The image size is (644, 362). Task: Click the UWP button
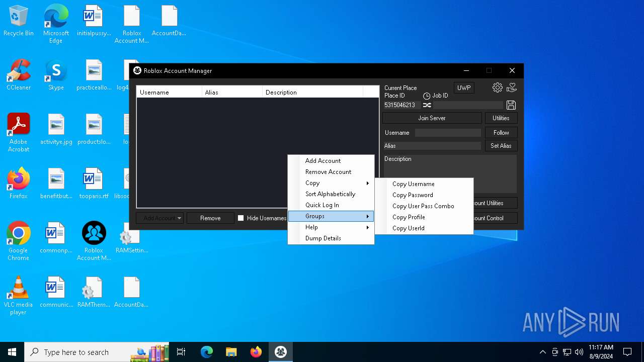464,88
